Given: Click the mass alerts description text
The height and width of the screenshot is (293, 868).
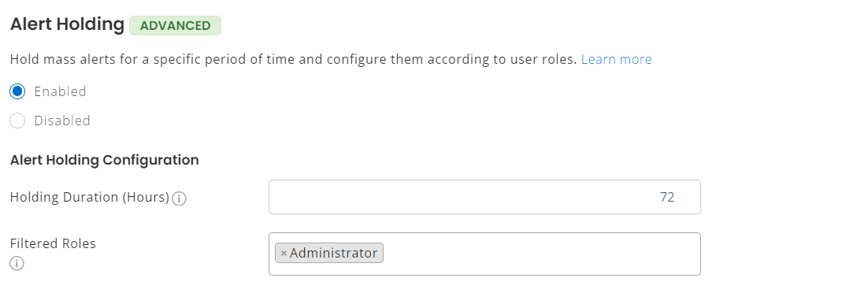Looking at the screenshot, I should (293, 59).
